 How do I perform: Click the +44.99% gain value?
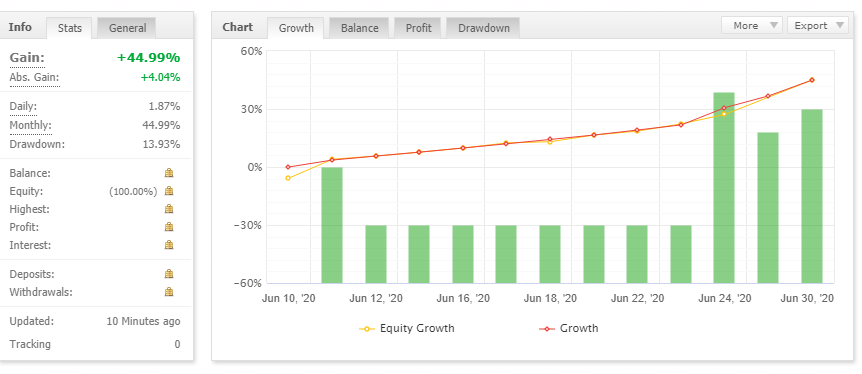click(x=148, y=58)
